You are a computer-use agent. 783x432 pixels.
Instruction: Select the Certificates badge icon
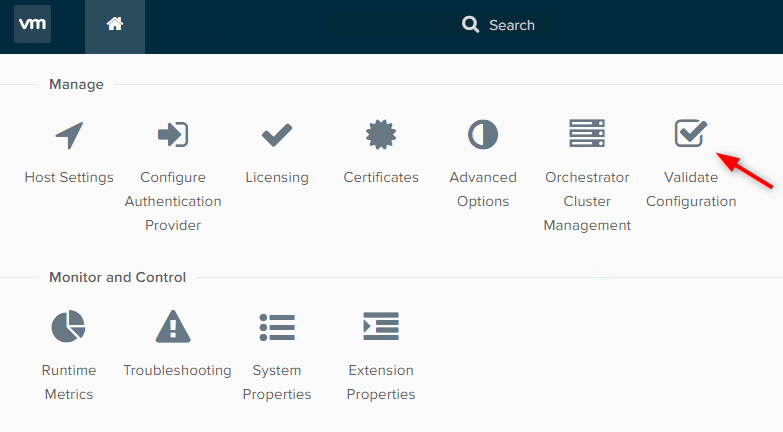tap(381, 134)
